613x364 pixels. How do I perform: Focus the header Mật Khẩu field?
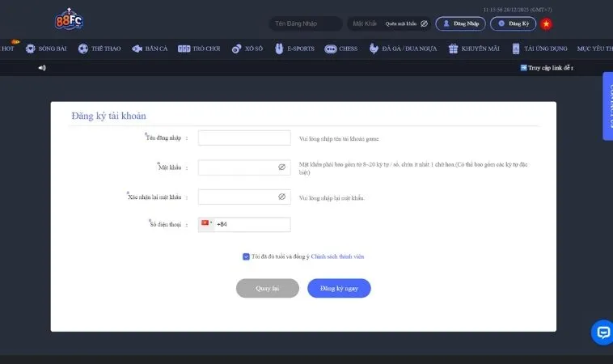point(366,23)
